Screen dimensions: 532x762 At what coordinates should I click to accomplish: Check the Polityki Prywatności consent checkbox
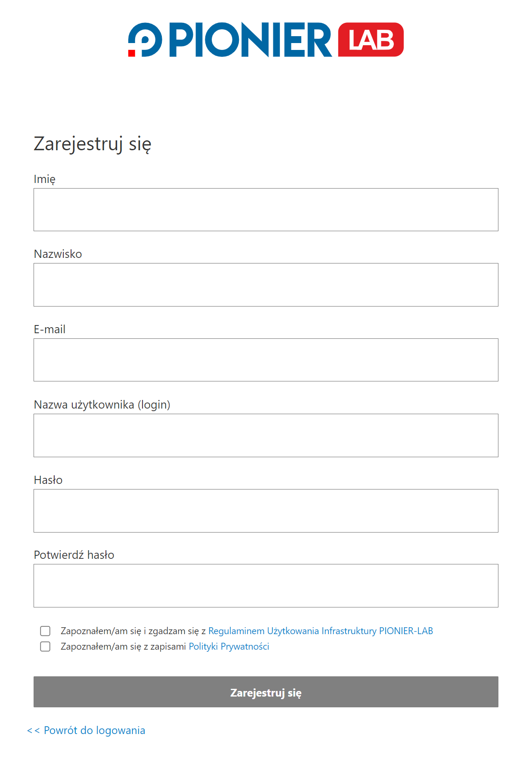tap(45, 646)
